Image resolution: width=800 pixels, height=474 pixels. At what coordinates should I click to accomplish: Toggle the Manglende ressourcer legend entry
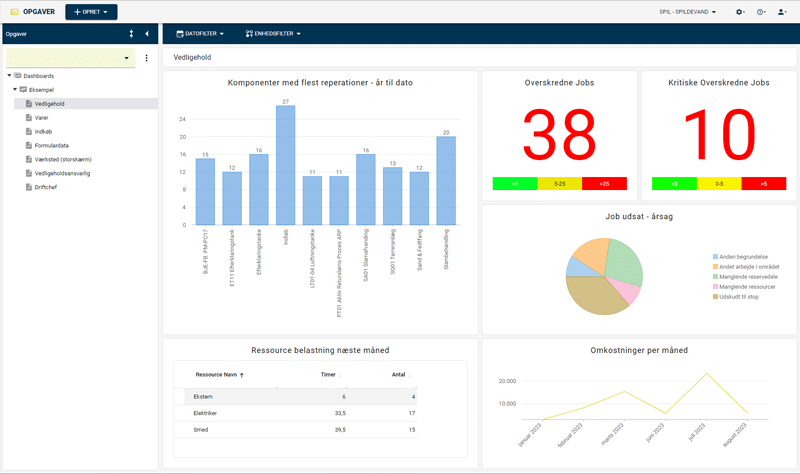[744, 287]
